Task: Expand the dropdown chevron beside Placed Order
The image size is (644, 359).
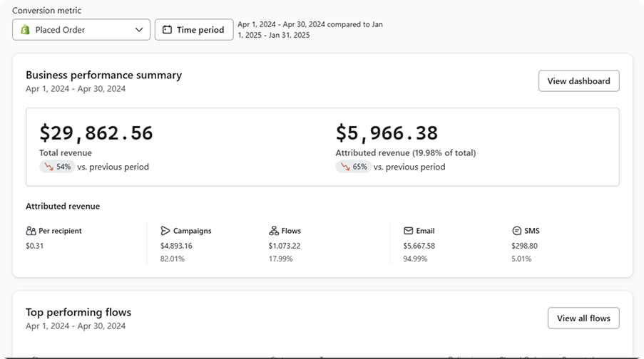Action: (x=138, y=30)
